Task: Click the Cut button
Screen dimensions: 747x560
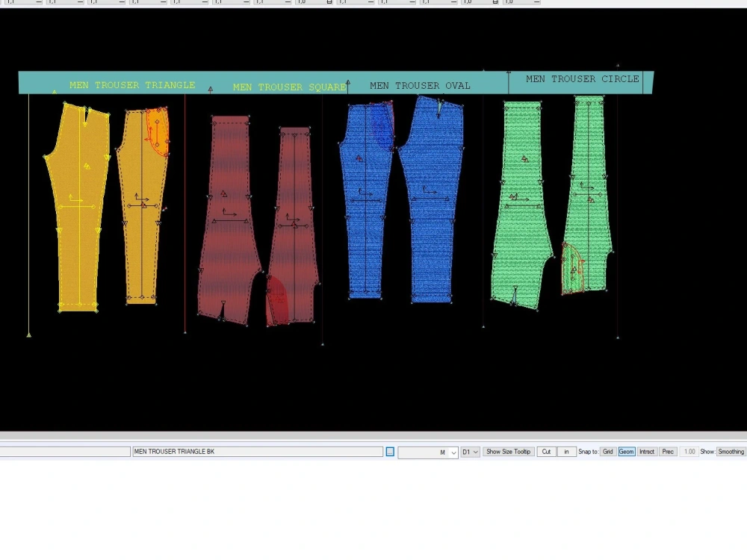Action: coord(546,452)
